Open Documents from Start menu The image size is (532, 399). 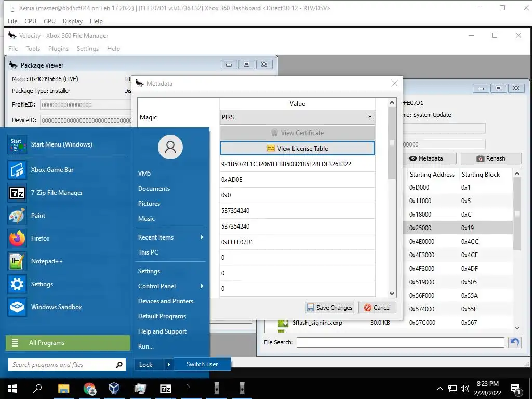pyautogui.click(x=154, y=188)
